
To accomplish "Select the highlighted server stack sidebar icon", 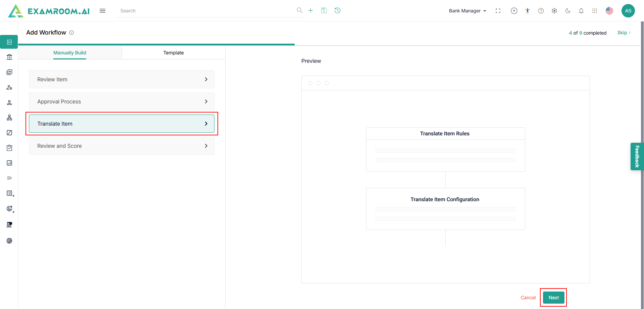I will [9, 42].
